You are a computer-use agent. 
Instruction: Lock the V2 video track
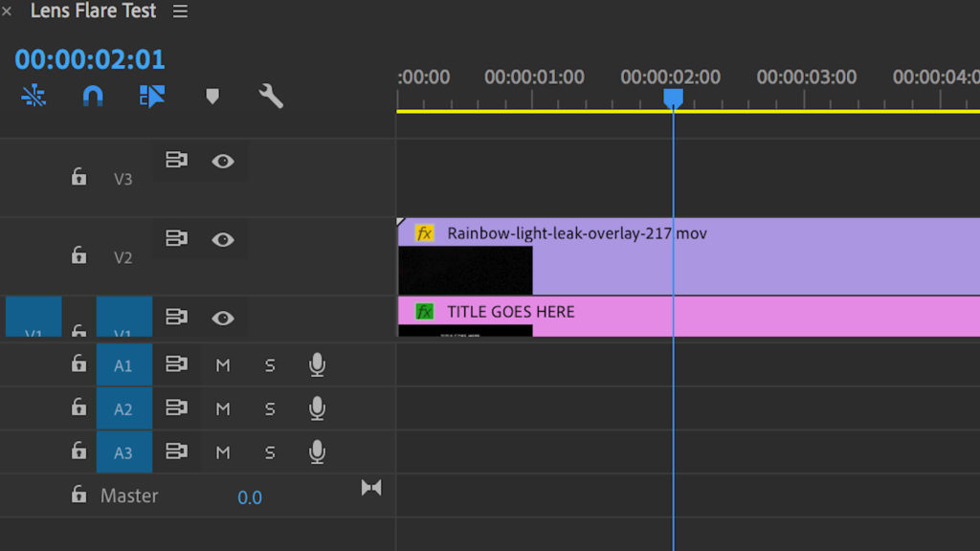[x=79, y=255]
